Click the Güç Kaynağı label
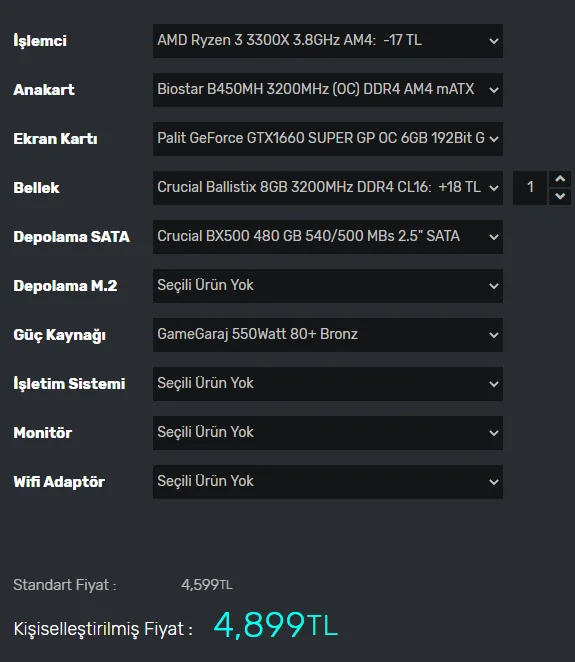Screen dimensions: 575x662 pyautogui.click(x=60, y=335)
